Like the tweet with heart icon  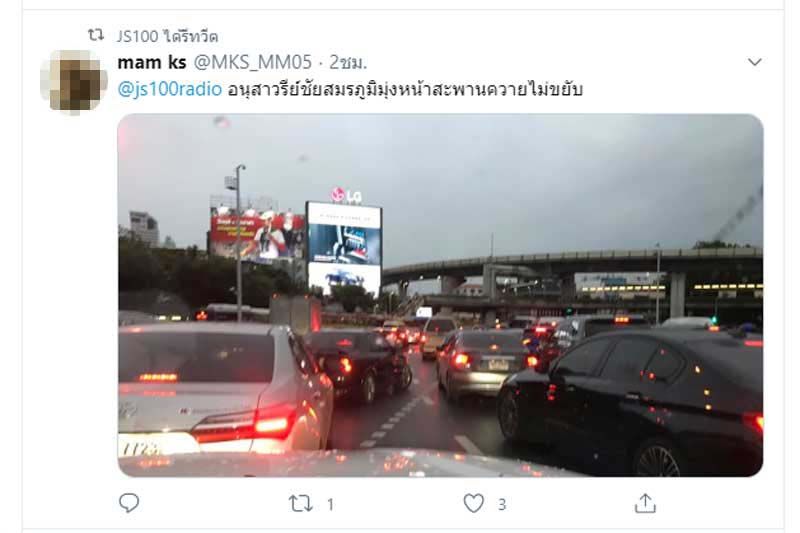(x=473, y=503)
